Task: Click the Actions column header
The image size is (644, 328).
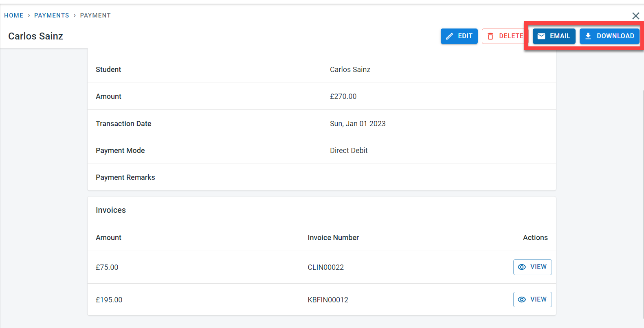Action: pos(535,238)
